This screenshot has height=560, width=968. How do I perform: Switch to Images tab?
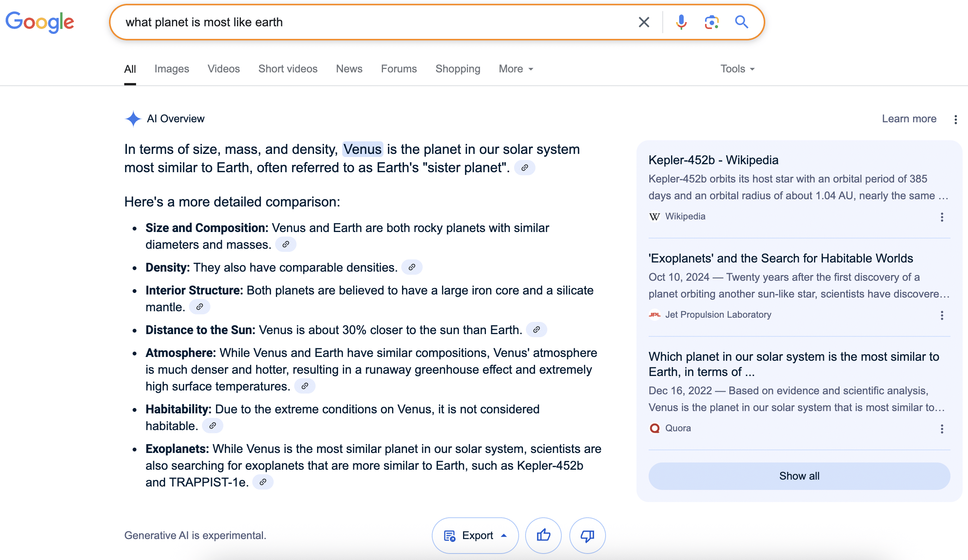point(172,69)
